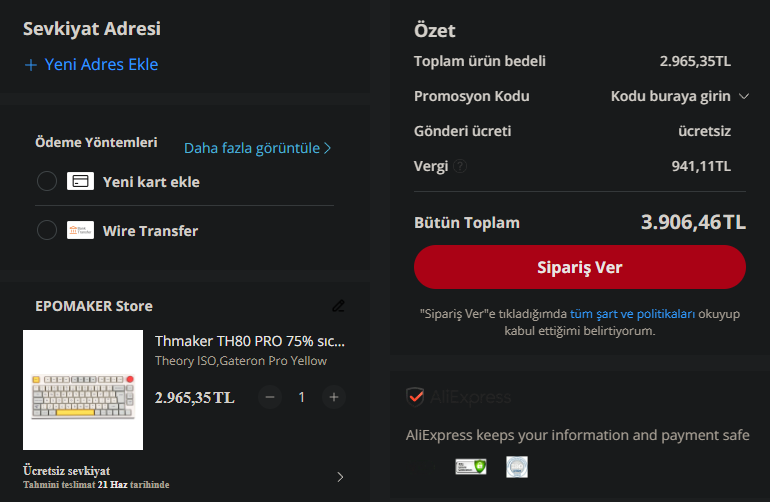
Task: Decrease quantity with the minus button
Action: pyautogui.click(x=270, y=397)
